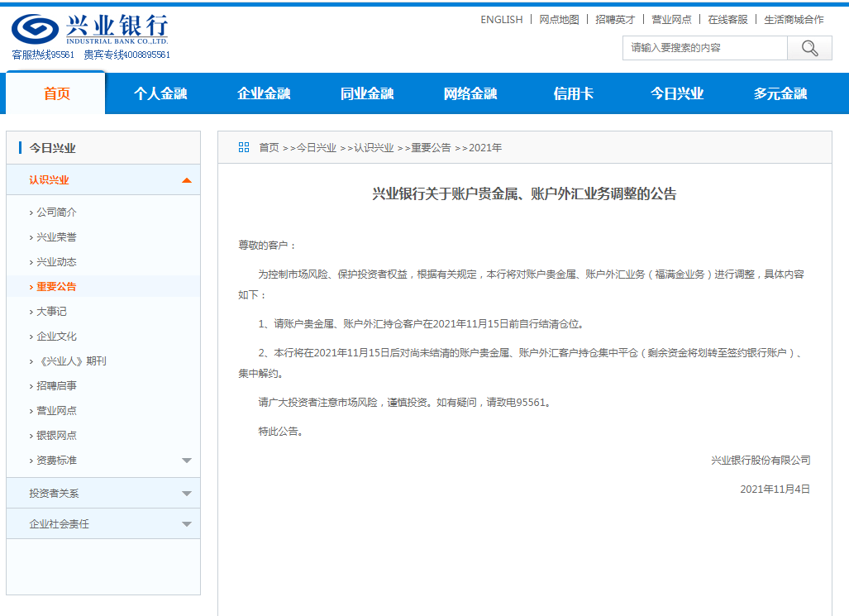Select 兴业动态 in sidebar

coord(56,262)
